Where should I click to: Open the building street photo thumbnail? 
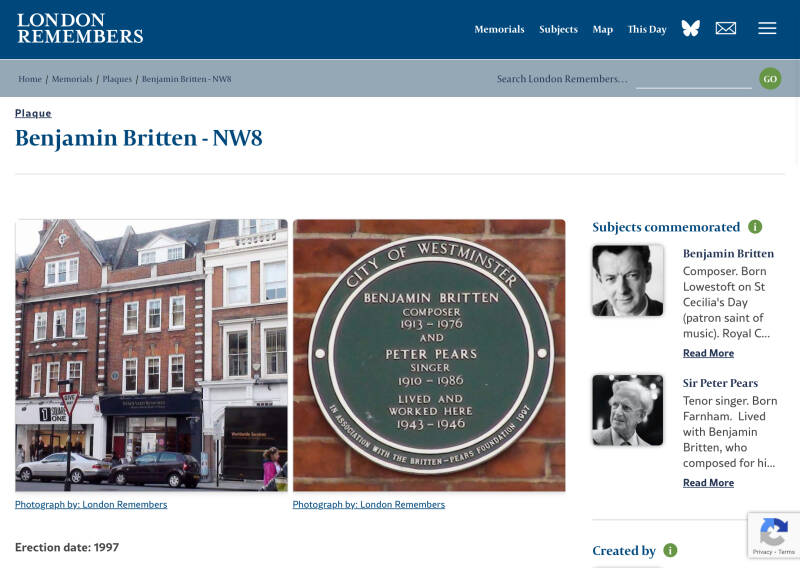point(152,355)
